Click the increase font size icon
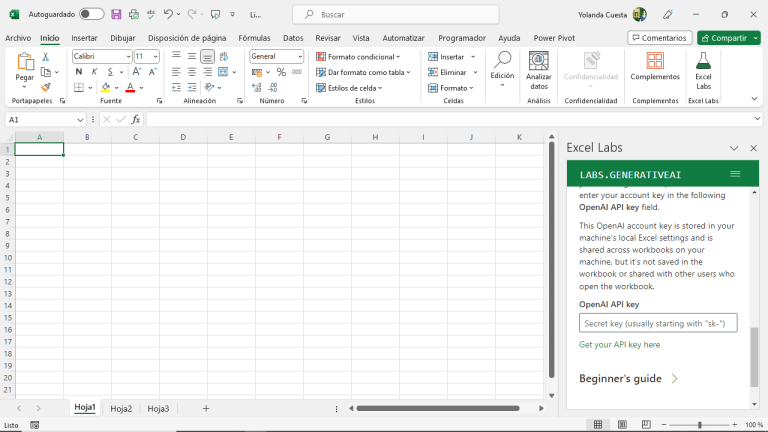This screenshot has height=432, width=768. coord(137,72)
